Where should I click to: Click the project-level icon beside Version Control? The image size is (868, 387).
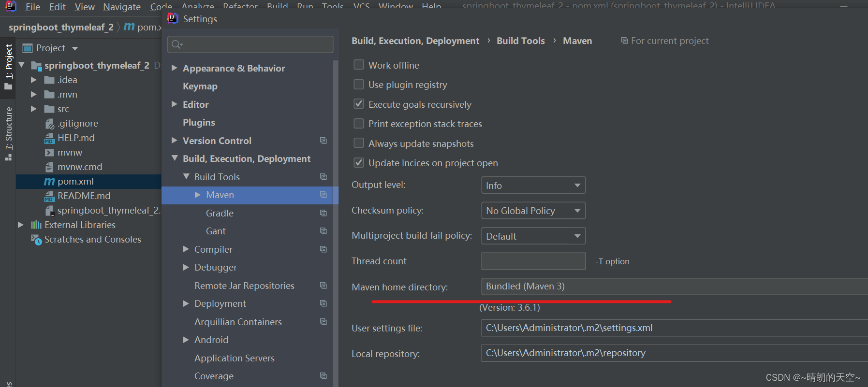(x=324, y=141)
